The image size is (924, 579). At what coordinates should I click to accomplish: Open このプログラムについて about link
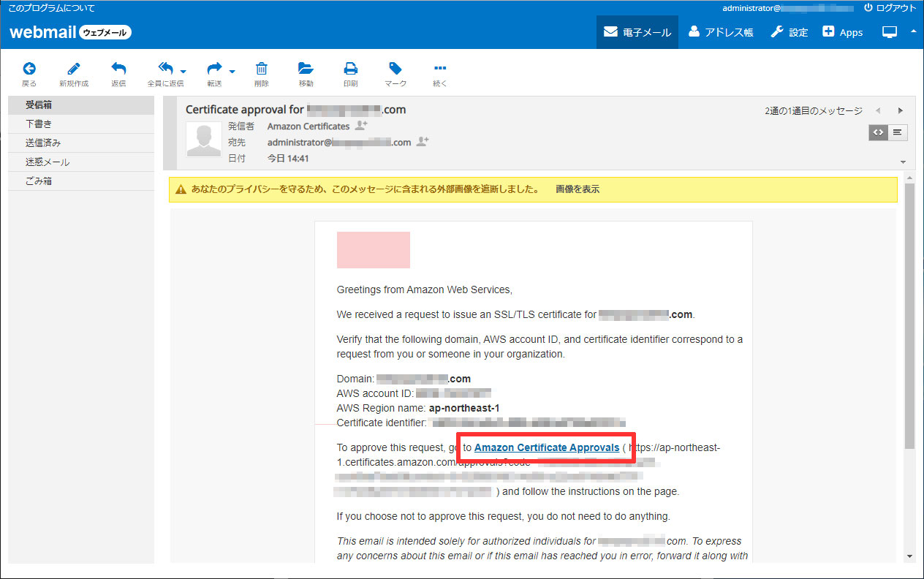(x=51, y=8)
